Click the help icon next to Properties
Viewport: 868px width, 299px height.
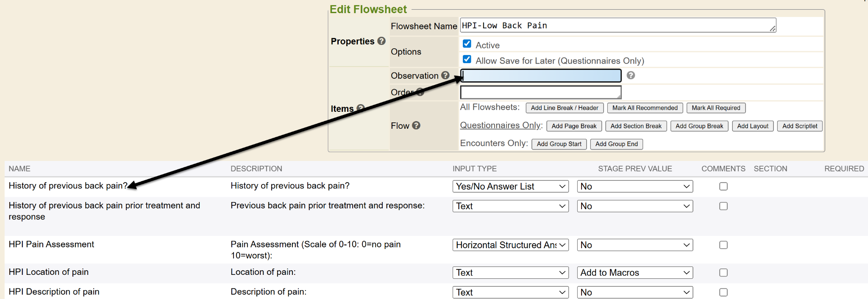(x=381, y=41)
